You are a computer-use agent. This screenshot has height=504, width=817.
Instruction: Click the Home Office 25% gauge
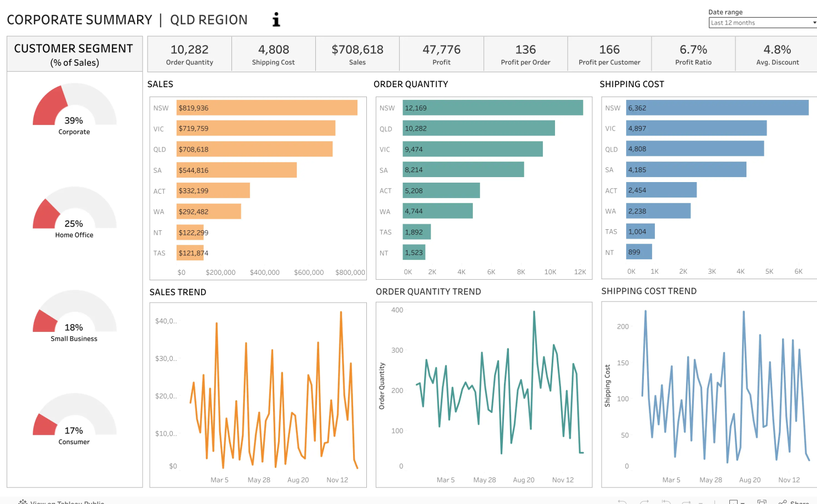pyautogui.click(x=74, y=209)
